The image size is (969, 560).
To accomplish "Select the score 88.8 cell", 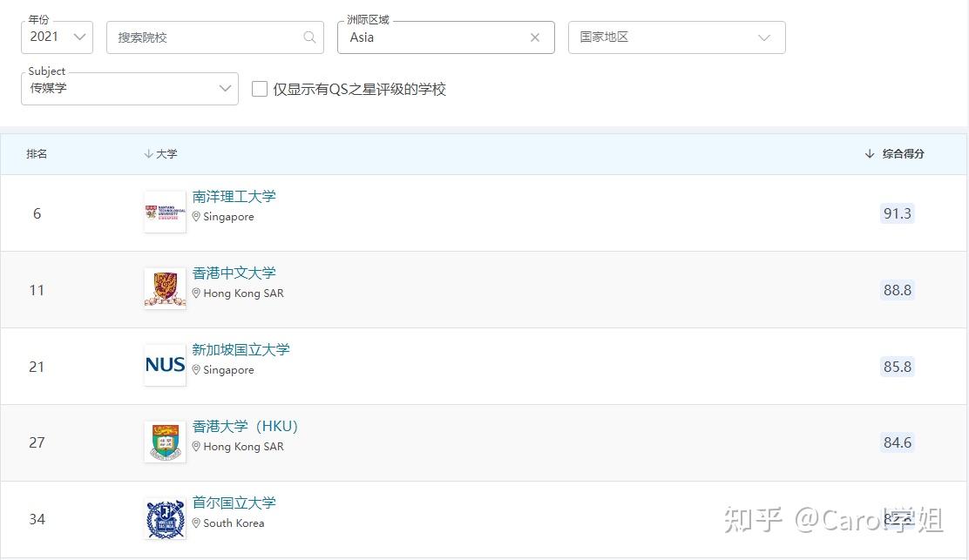I will point(898,290).
